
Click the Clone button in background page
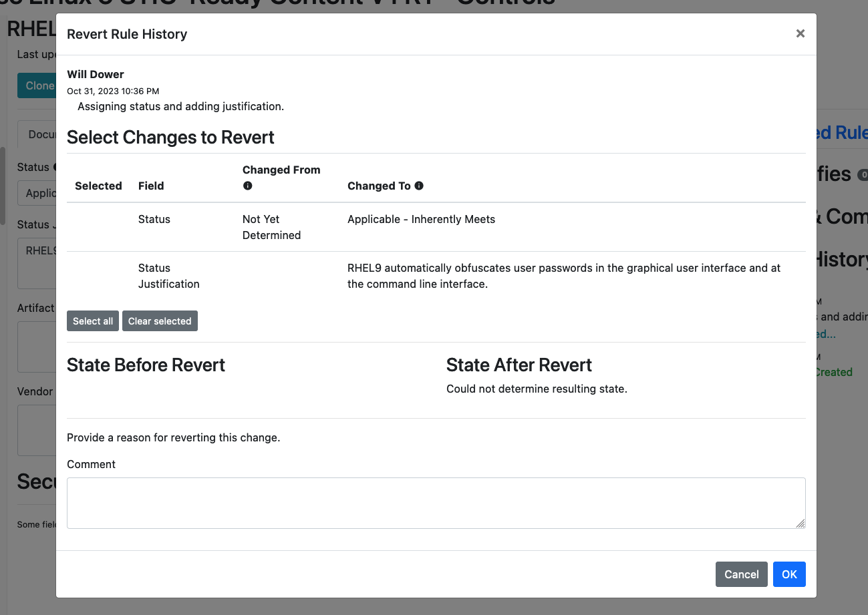(37, 85)
